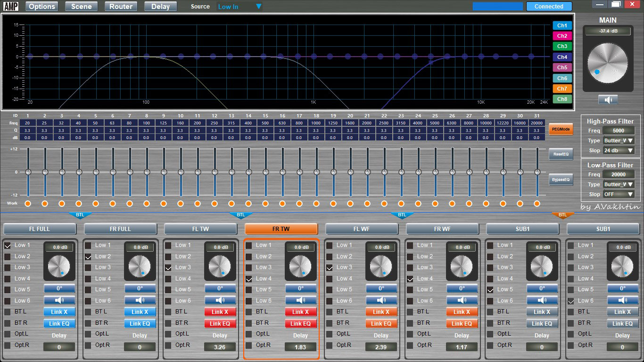Click MAIN level readout -37.4 dB
Image resolution: width=644 pixels, height=362 pixels.
pyautogui.click(x=608, y=31)
